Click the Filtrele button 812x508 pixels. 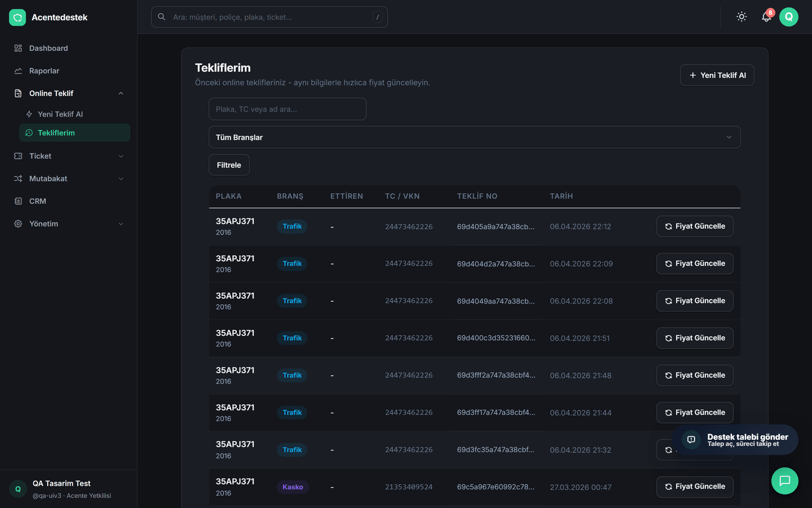(229, 165)
